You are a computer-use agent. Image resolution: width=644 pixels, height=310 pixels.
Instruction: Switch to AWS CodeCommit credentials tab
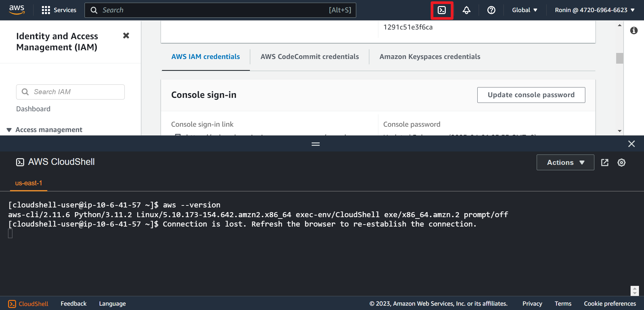309,57
